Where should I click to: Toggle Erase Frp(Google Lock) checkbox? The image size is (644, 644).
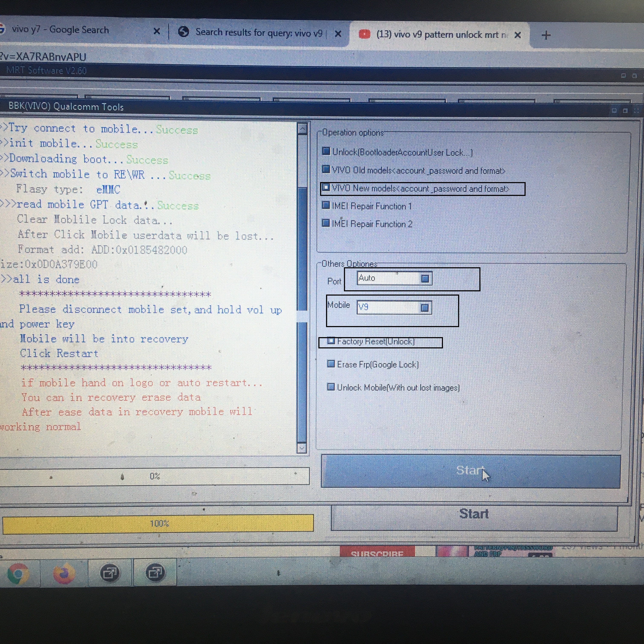(x=331, y=364)
